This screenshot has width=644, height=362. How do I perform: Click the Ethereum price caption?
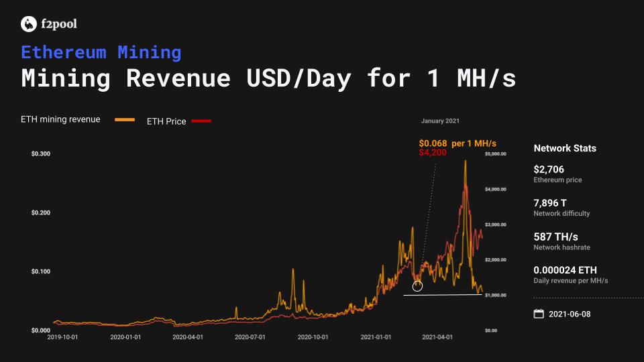[557, 180]
